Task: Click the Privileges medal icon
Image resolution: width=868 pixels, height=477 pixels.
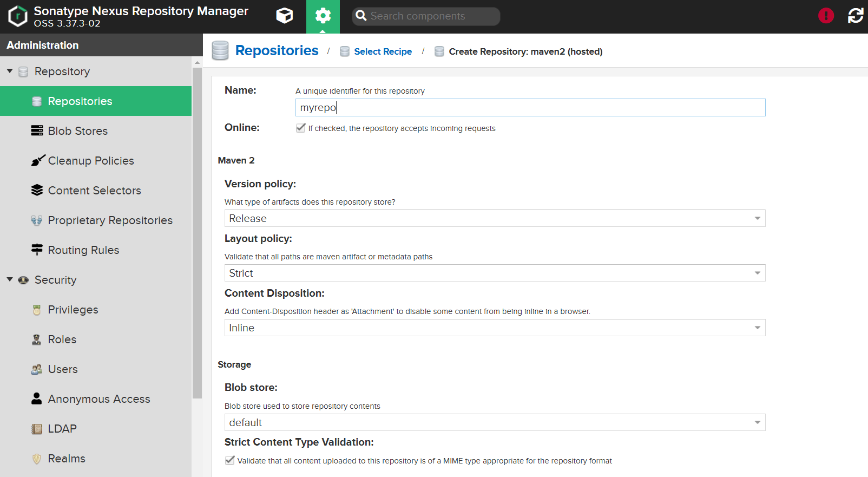Action: (37, 310)
